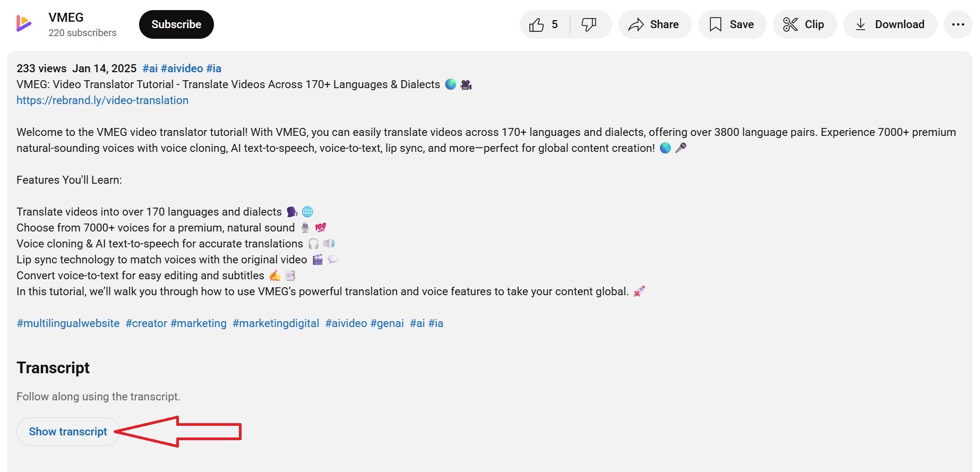Screen dimensions: 980x472
Task: Open the #marketing hashtag
Action: [x=199, y=323]
